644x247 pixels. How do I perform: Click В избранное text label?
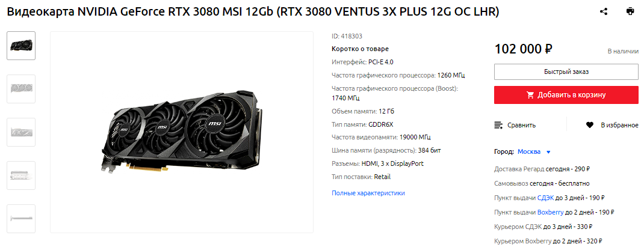point(620,125)
